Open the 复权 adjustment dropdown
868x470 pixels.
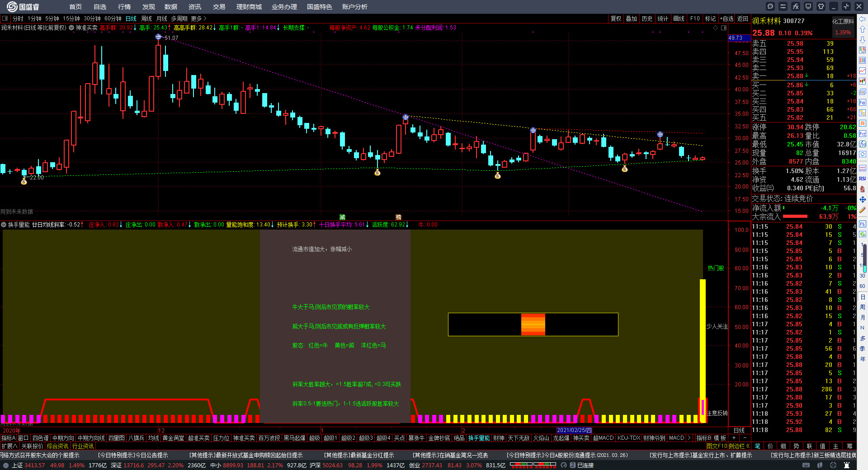(616, 19)
